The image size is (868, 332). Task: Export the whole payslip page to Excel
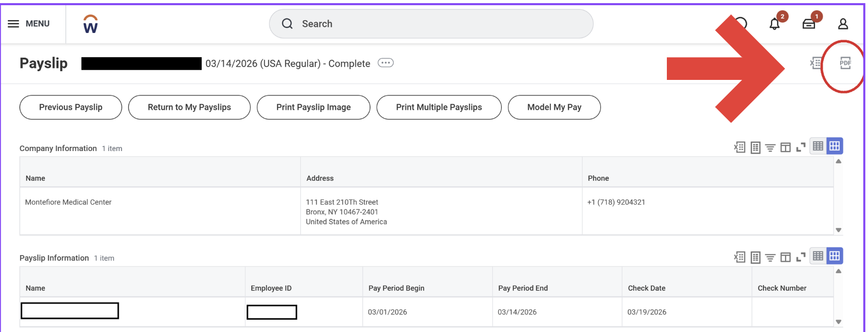[815, 63]
